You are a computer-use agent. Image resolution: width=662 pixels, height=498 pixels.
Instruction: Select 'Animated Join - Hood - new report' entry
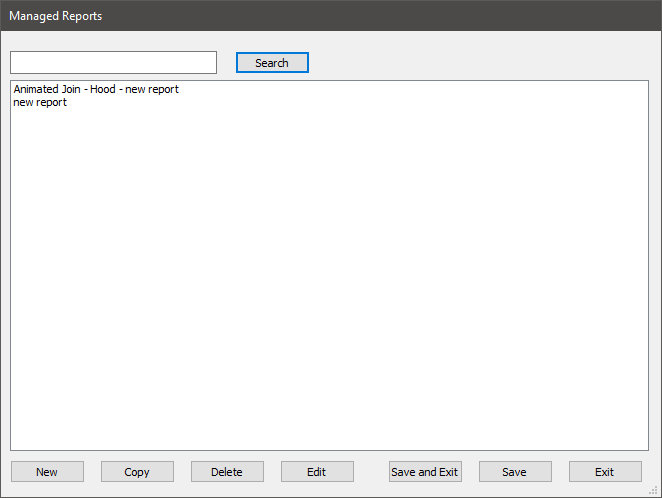[96, 89]
